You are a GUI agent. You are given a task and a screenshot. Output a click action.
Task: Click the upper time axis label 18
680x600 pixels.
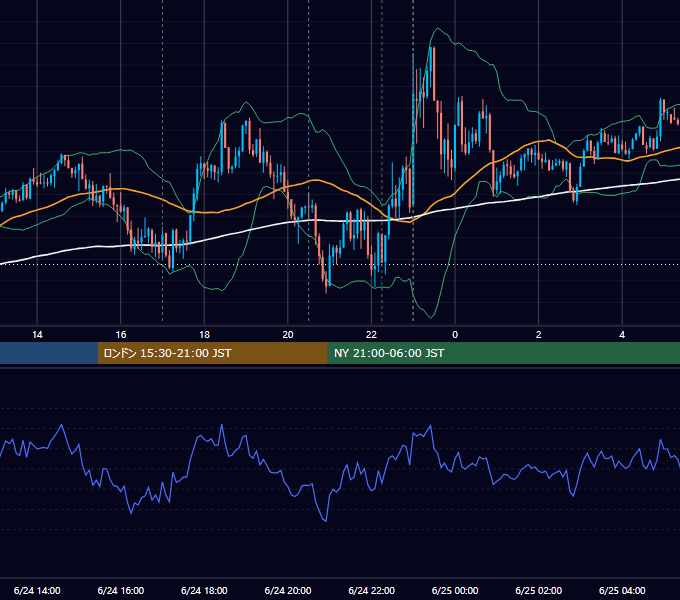click(x=204, y=335)
